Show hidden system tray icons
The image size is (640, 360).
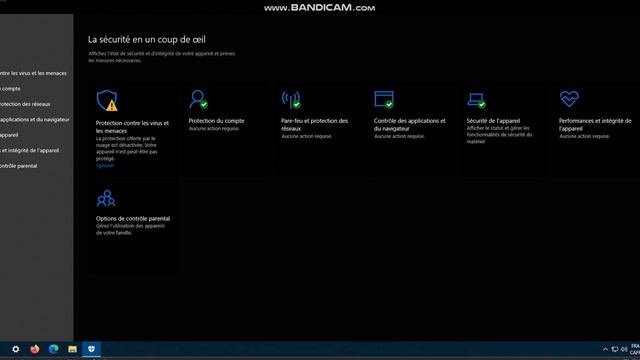(x=605, y=349)
